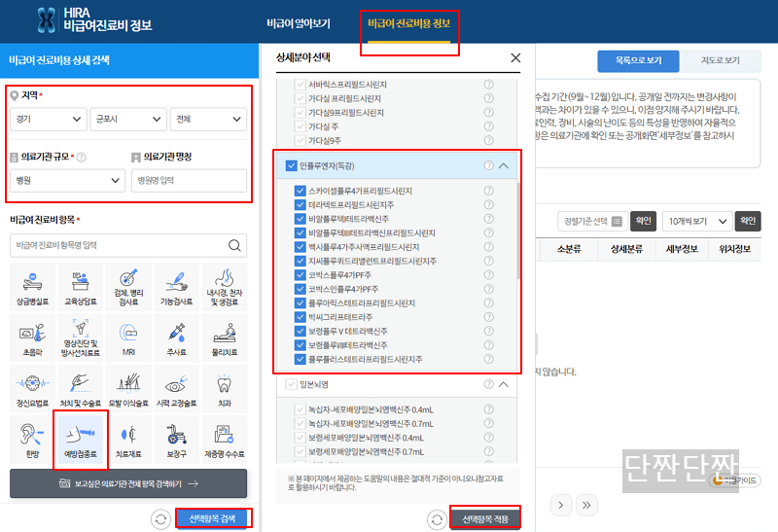
Task: Toggle 플루플러스테트라프리필드시린지주 checkbox
Action: (x=300, y=359)
